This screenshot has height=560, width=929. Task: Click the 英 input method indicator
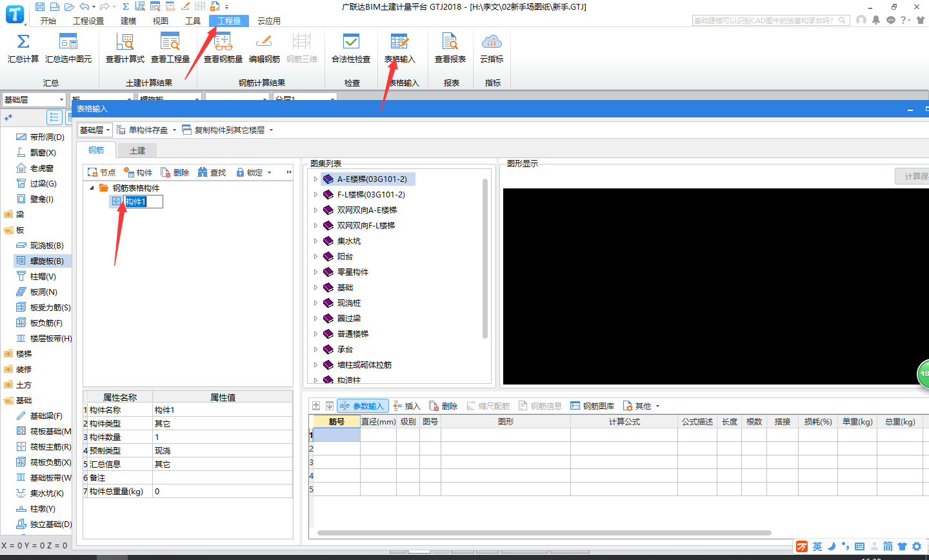[817, 546]
